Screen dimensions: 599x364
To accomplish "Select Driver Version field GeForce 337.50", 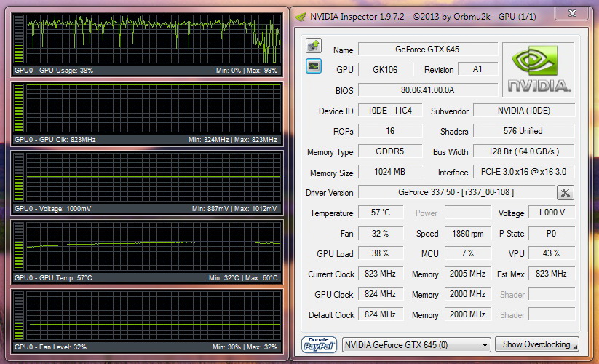I will (x=456, y=192).
